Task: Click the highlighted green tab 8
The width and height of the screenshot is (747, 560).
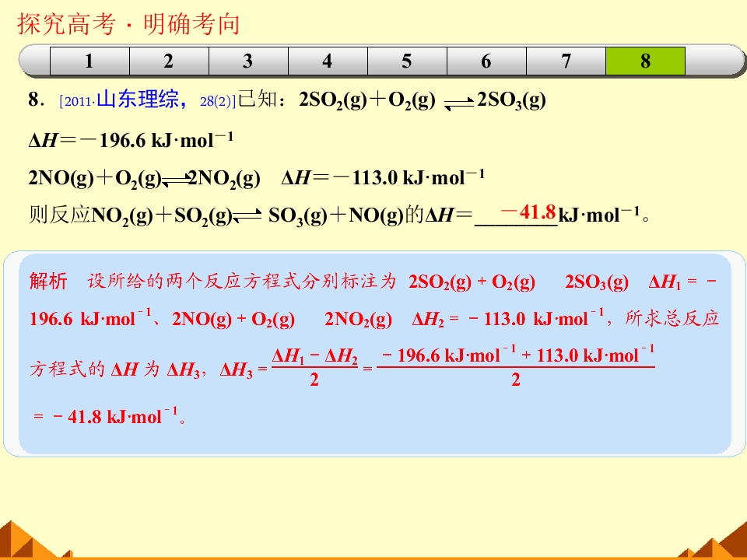Action: [646, 61]
